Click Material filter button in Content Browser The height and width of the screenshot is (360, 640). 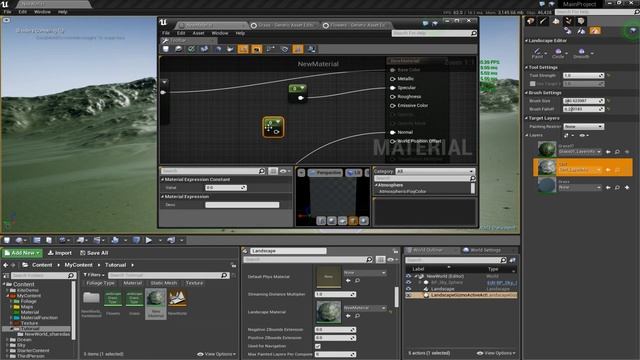point(133,283)
